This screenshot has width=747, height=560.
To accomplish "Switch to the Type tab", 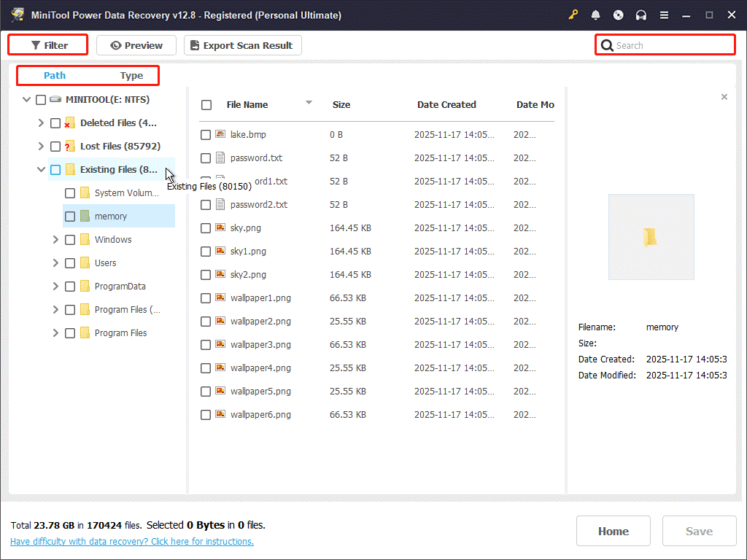I will [x=131, y=75].
